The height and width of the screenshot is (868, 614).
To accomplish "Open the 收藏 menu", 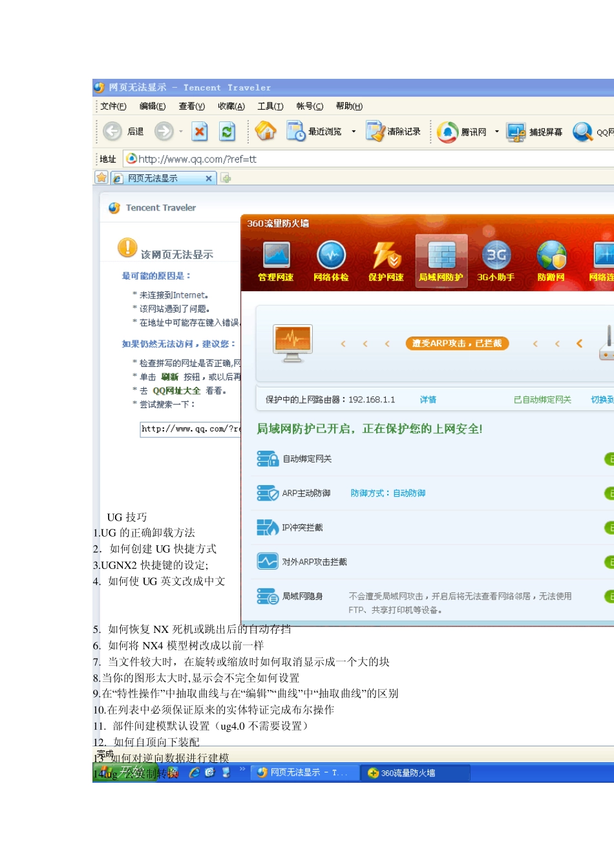I will [x=231, y=106].
